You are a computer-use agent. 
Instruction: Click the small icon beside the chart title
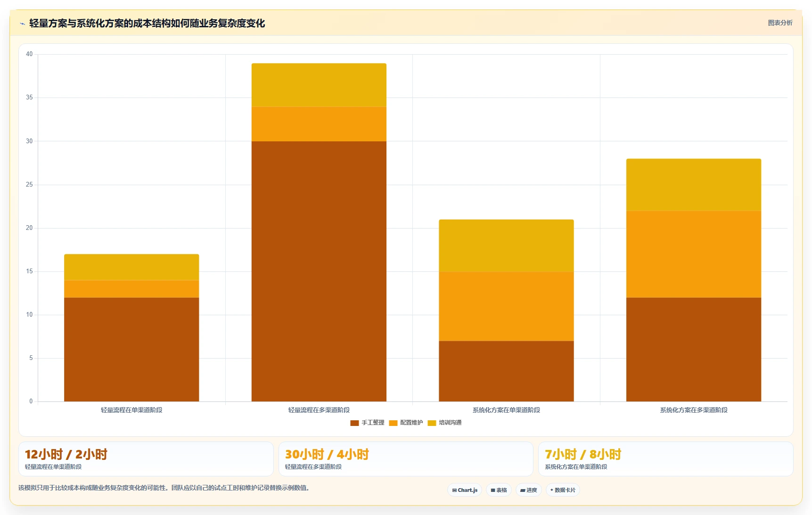coord(22,24)
